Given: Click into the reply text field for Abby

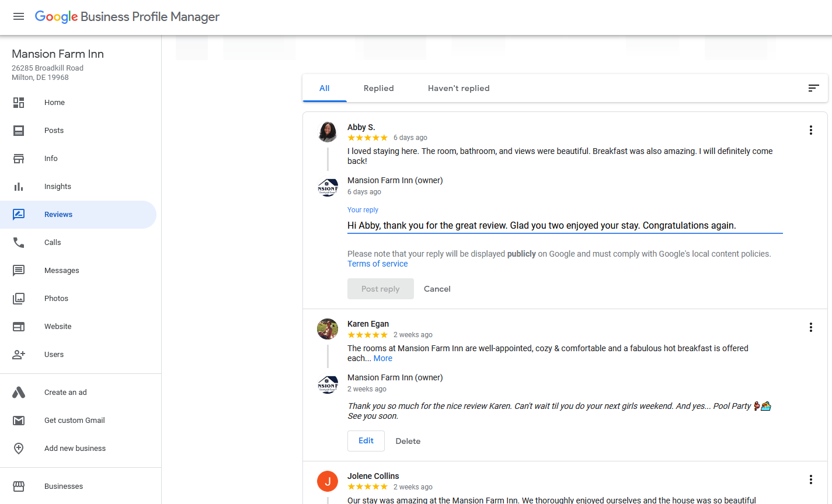Looking at the screenshot, I should click(x=565, y=226).
